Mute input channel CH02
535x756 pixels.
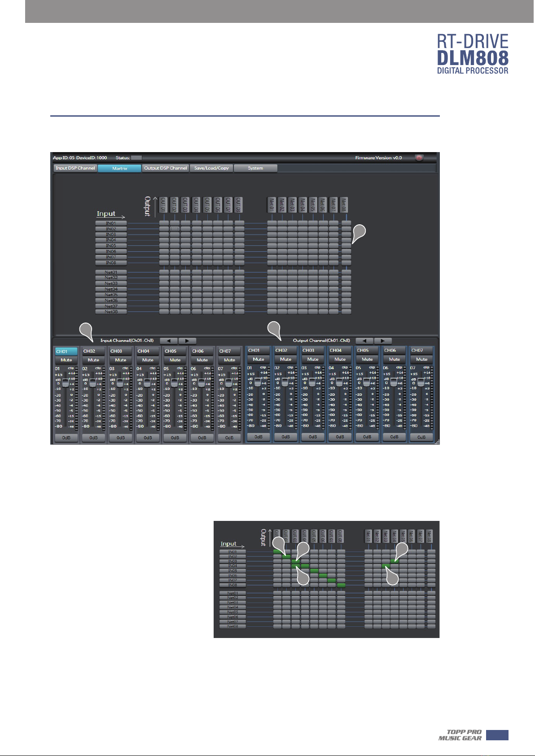pos(93,360)
